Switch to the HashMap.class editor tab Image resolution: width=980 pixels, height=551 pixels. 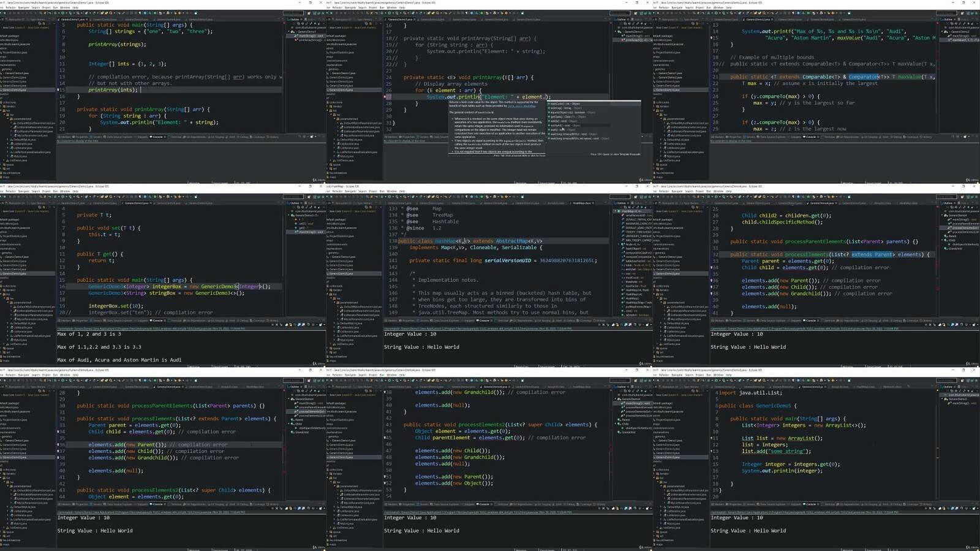coord(582,203)
